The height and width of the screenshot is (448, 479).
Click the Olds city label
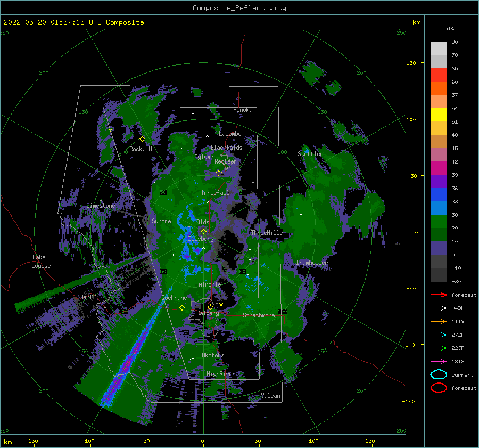(x=203, y=222)
